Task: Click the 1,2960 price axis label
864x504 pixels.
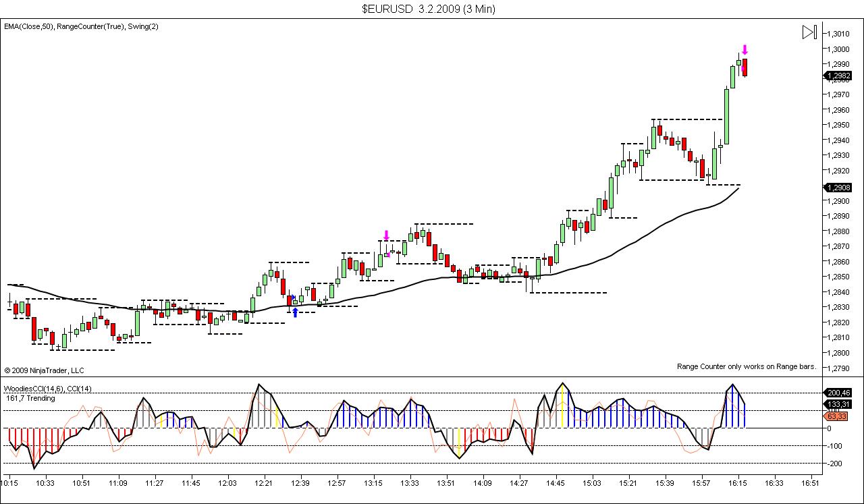Action: pyautogui.click(x=838, y=109)
